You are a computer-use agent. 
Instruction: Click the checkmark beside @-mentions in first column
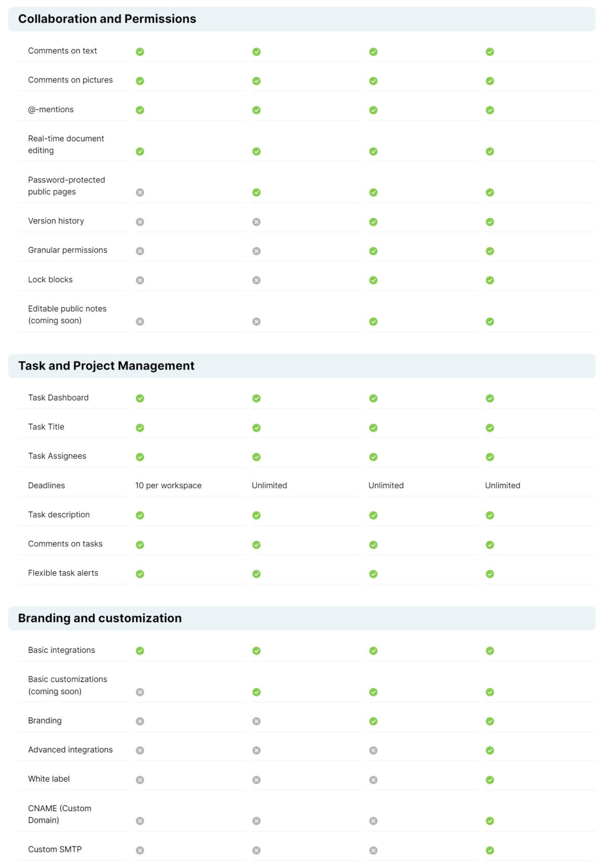coord(140,110)
